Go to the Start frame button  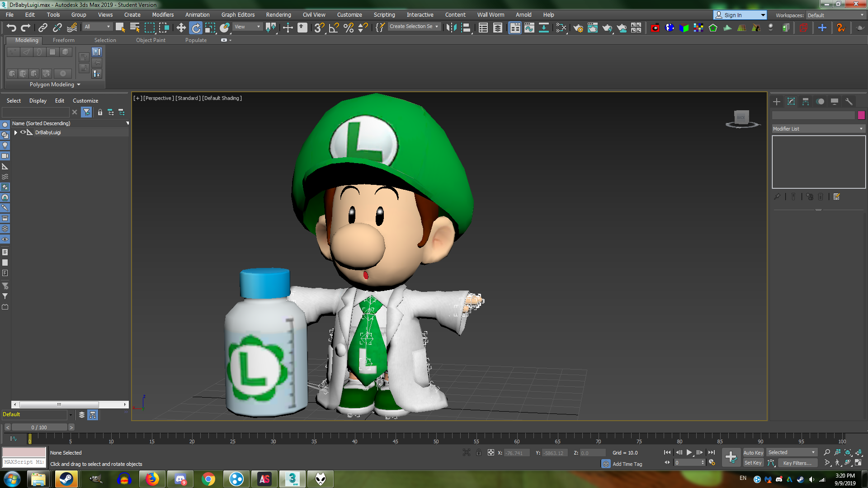tap(667, 452)
